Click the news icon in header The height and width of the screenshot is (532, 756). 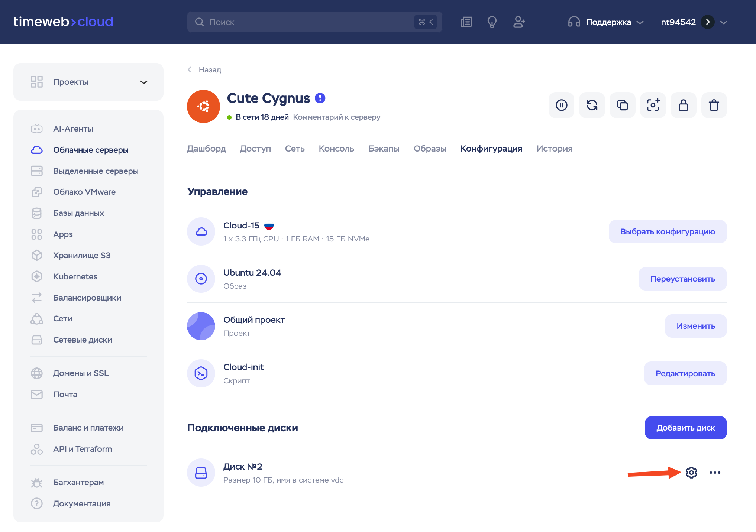[466, 22]
